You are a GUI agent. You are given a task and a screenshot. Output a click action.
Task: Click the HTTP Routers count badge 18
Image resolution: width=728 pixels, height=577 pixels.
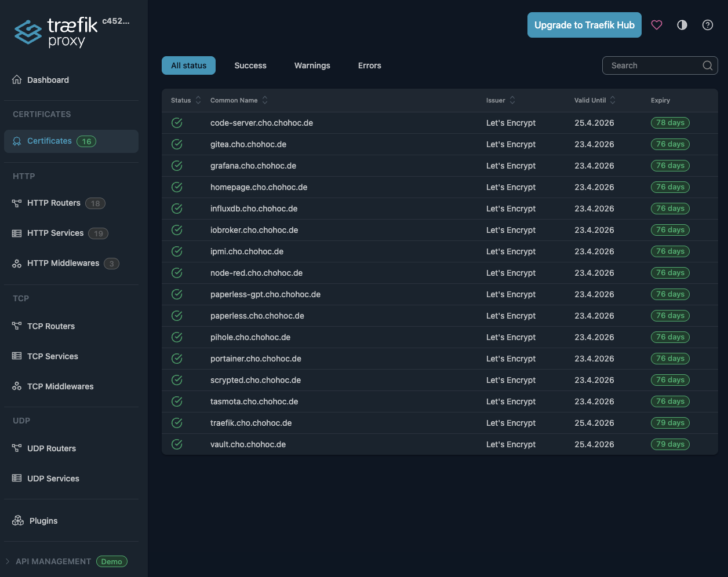pos(95,203)
